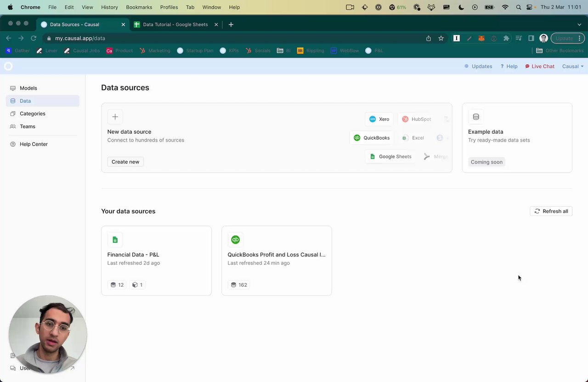Choose the Google Sheets integration chip
588x382 pixels.
[x=390, y=157]
